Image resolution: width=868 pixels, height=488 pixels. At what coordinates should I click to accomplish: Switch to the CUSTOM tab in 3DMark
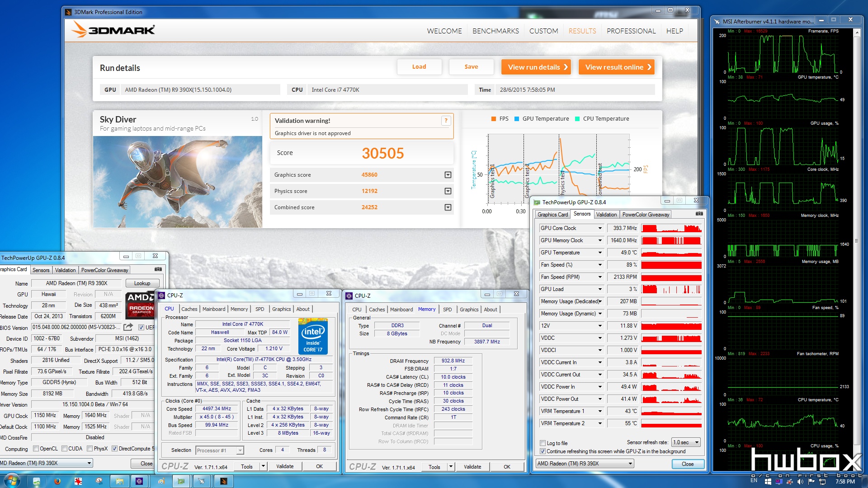coord(543,31)
